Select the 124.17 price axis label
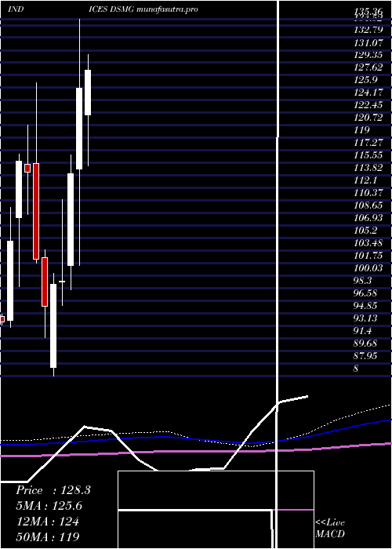 click(x=368, y=93)
